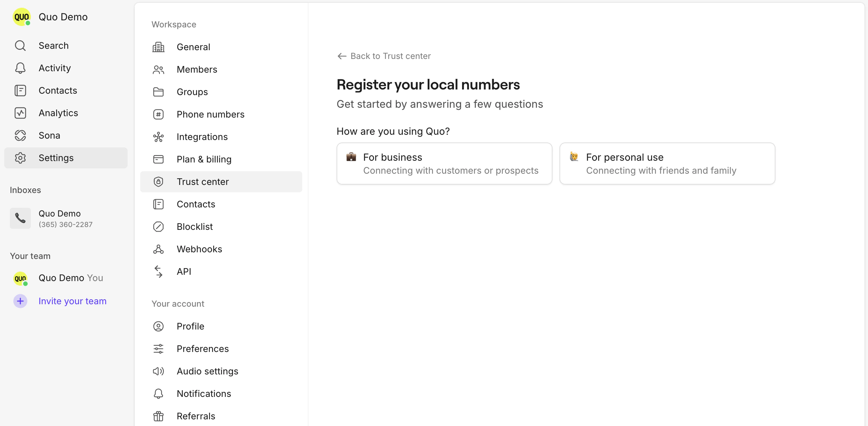Click the Back to Trust center link
This screenshot has width=868, height=426.
[x=384, y=56]
